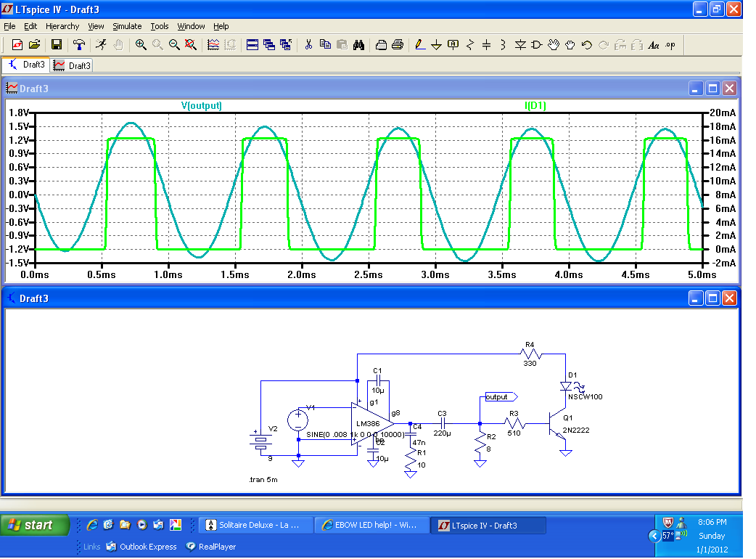
Task: Run the simulation with the running man icon
Action: click(x=101, y=45)
